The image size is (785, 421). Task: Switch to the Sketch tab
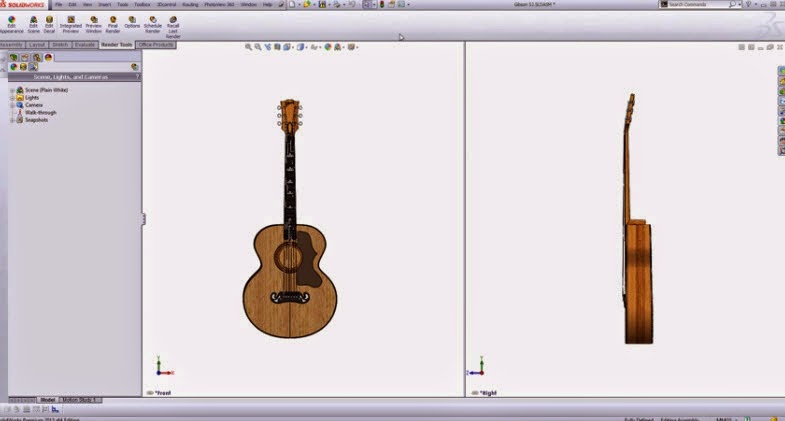(60, 45)
